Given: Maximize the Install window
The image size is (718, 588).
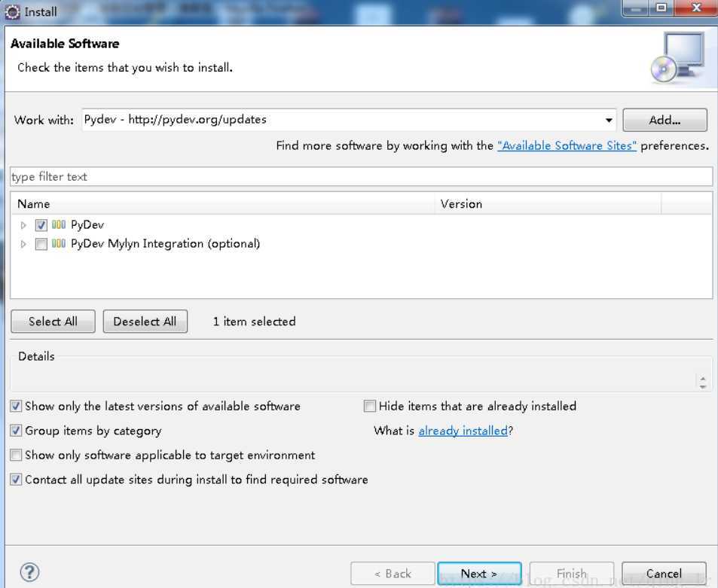Looking at the screenshot, I should click(661, 8).
